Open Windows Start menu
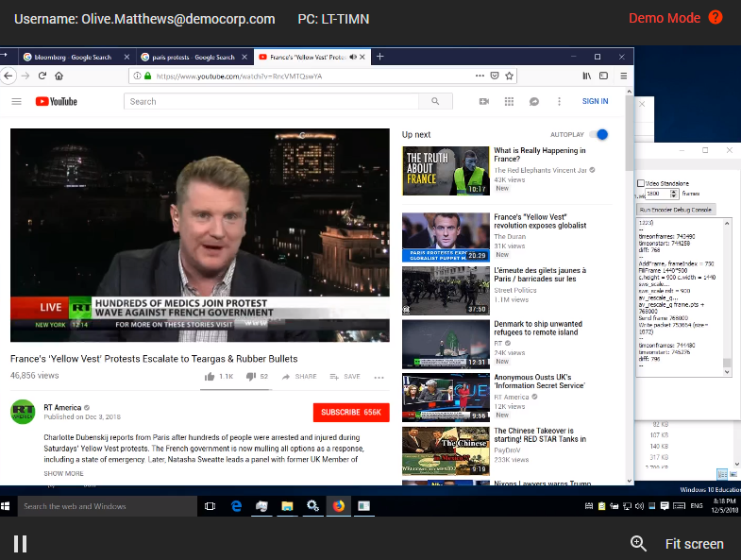 pos(6,506)
